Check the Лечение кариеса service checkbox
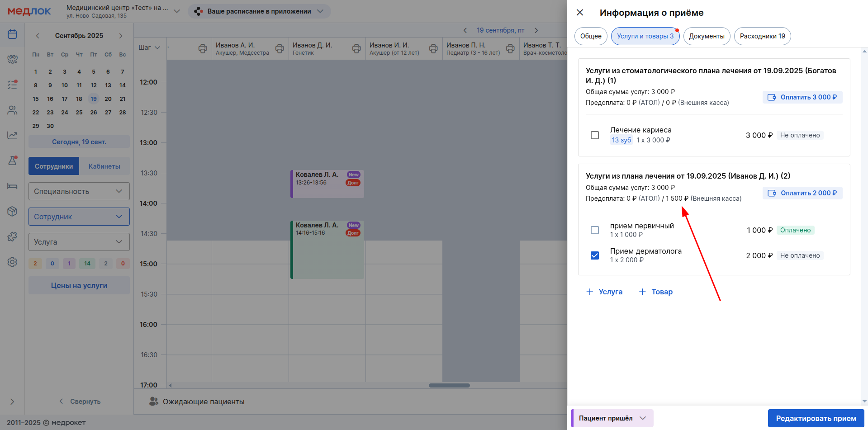The width and height of the screenshot is (868, 430). (x=595, y=135)
